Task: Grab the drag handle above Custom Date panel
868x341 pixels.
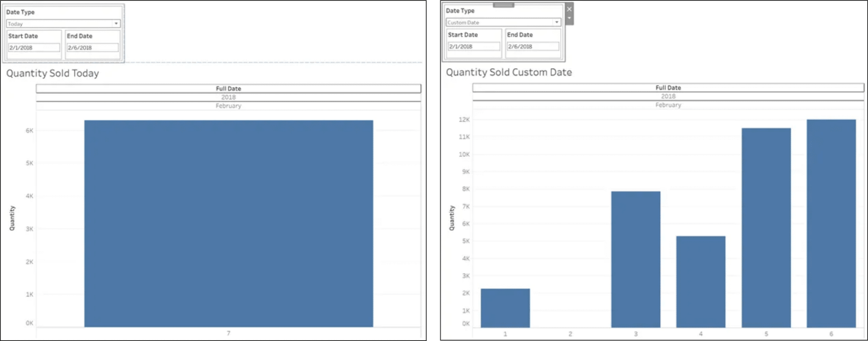Action: point(503,5)
